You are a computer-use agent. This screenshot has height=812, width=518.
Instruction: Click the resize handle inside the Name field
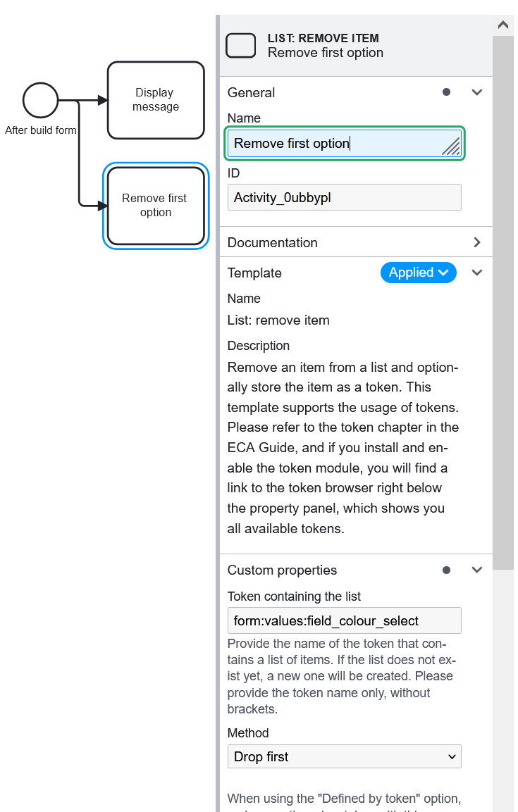tap(452, 147)
